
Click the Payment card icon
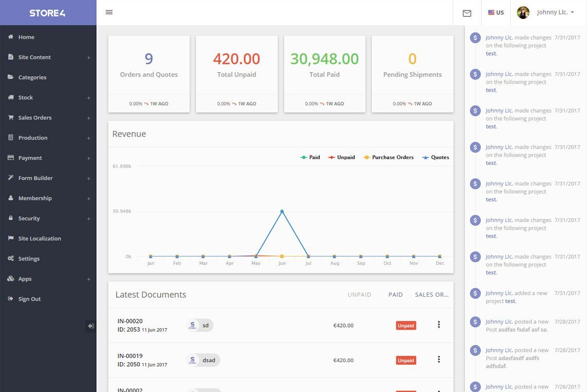coord(10,158)
